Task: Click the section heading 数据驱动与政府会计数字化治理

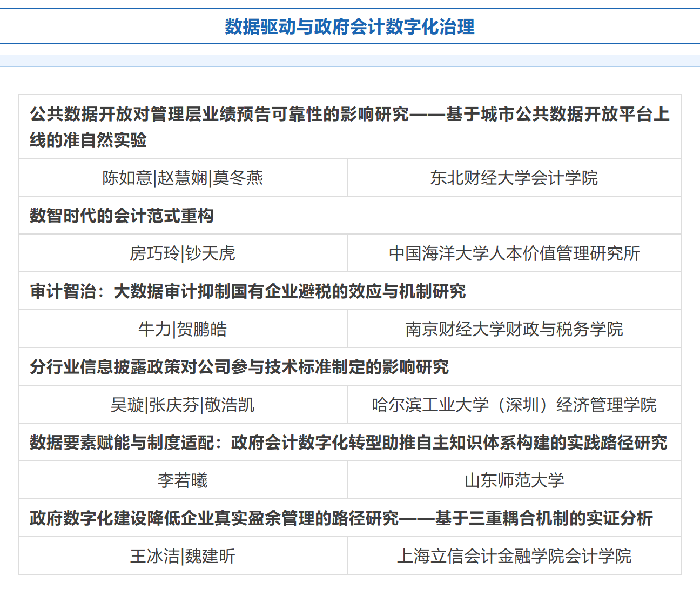Action: coord(349,26)
